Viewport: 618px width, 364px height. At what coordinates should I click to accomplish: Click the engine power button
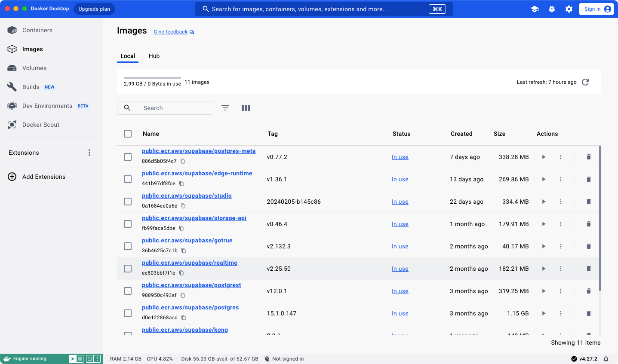[x=90, y=359]
